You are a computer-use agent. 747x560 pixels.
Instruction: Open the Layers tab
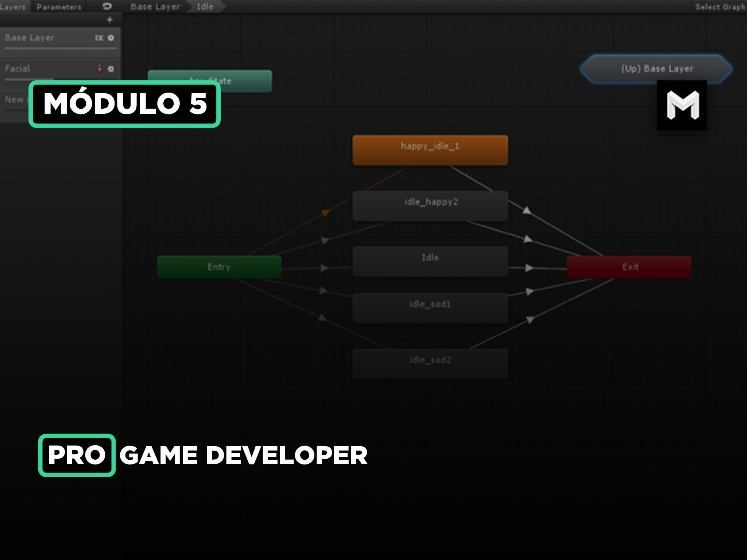(13, 7)
